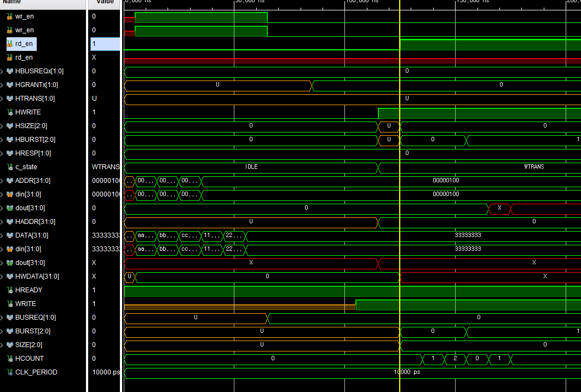Click the c_state signal icon
This screenshot has width=581, height=392.
click(x=10, y=167)
